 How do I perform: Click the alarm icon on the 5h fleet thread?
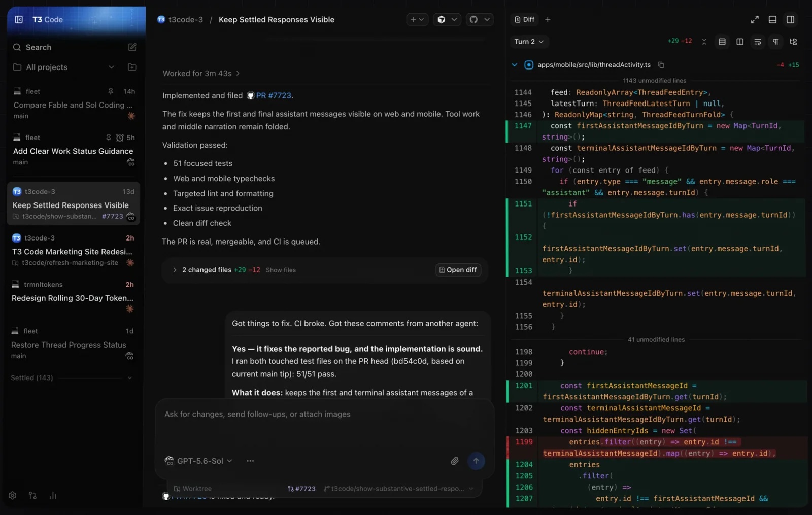(120, 138)
